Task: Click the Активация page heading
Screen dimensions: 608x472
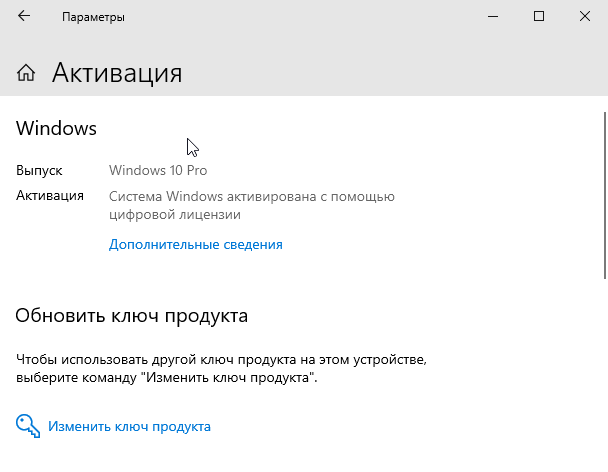Action: point(117,73)
